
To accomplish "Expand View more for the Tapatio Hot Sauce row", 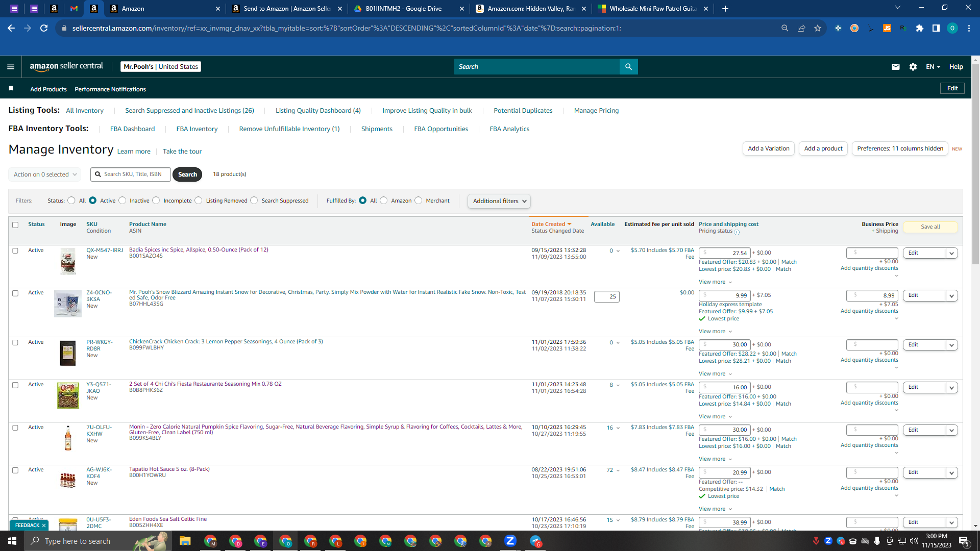I will click(x=715, y=509).
